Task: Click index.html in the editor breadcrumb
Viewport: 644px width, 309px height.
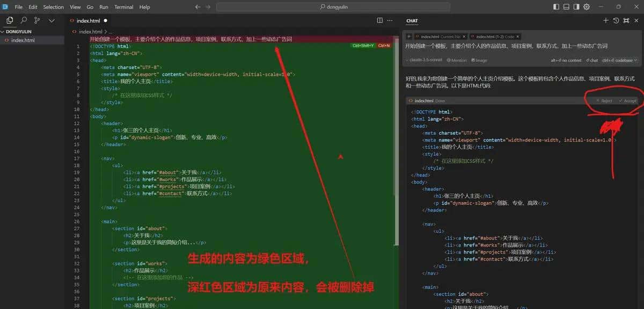Action: pos(90,32)
